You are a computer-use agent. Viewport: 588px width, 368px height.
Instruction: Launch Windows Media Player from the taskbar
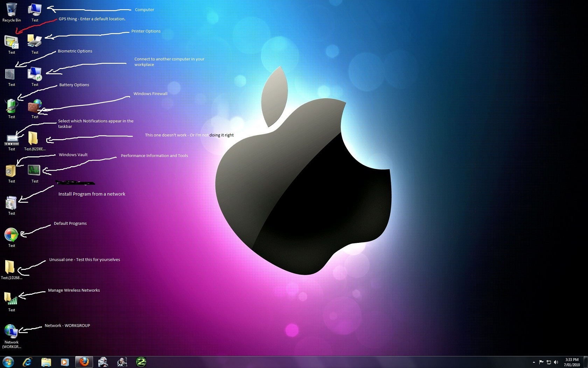[65, 362]
